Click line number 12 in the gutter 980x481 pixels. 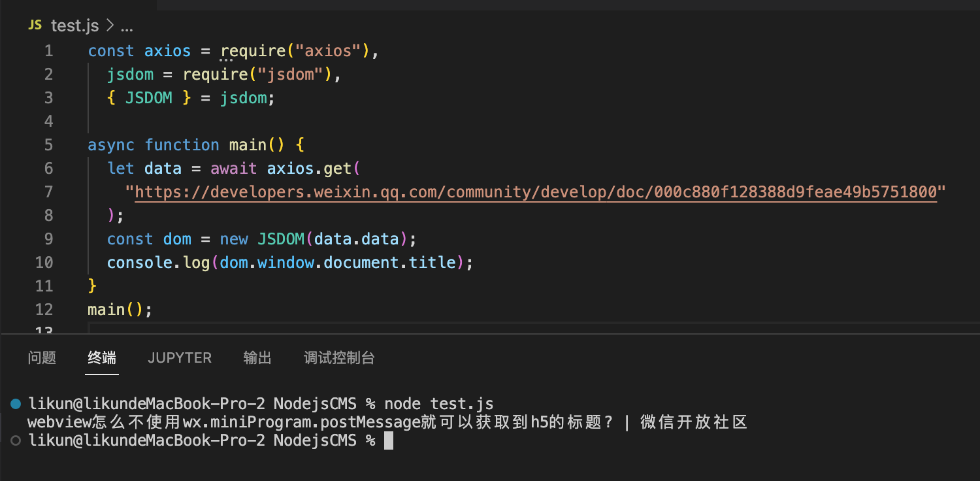point(44,310)
